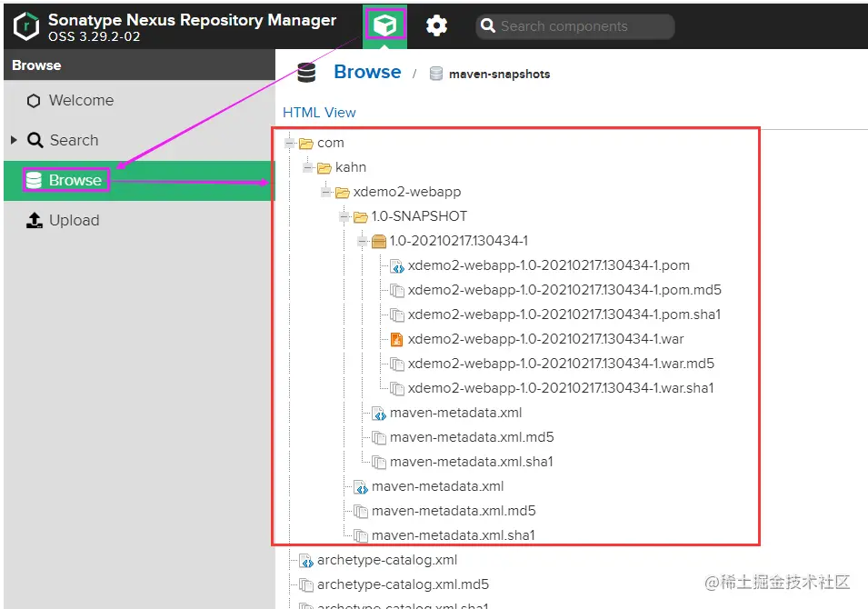Select maven-metadata.xml.sha1 under 1.0-SNAPSHOT
Screen dimensions: 868x609
(x=471, y=461)
